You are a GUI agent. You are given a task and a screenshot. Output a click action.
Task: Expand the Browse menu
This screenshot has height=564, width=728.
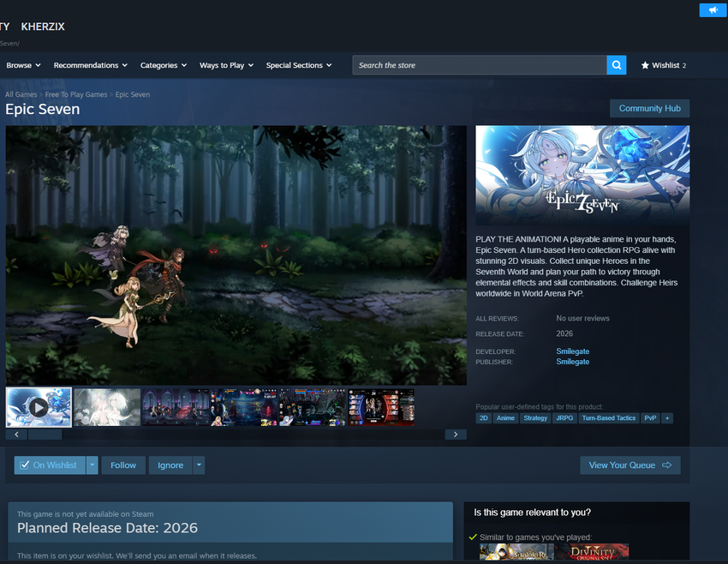[23, 65]
